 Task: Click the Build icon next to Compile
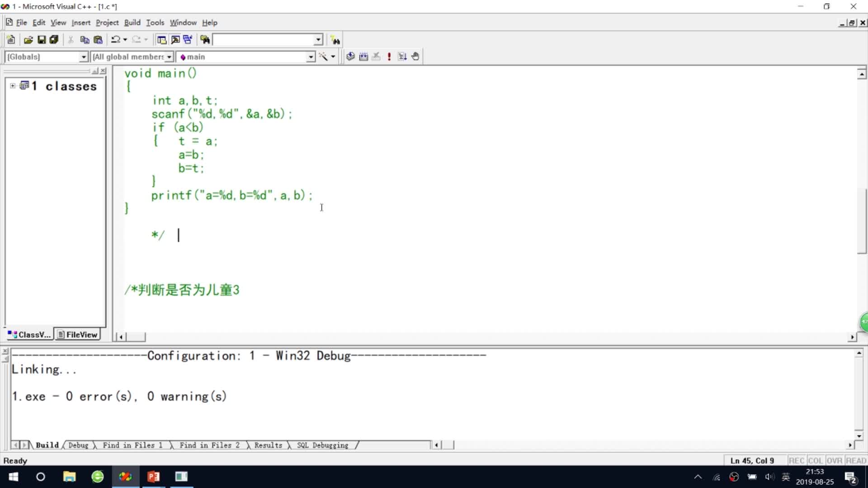point(363,56)
